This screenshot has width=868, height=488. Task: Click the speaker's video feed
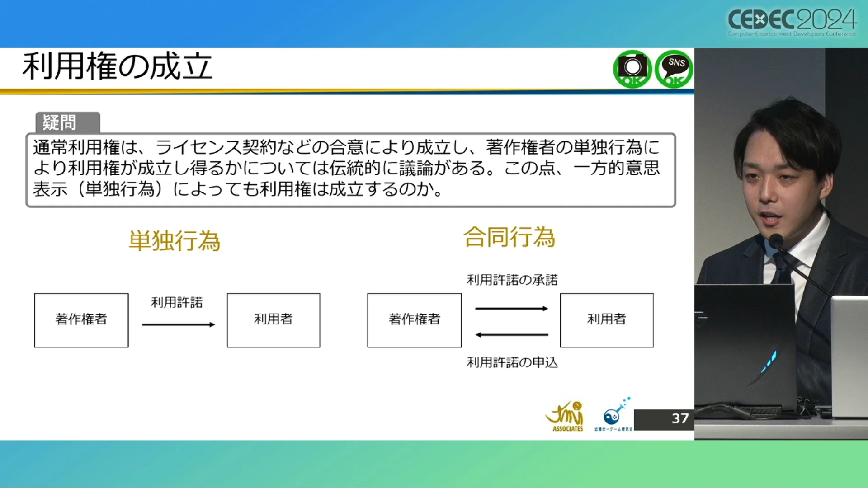pyautogui.click(x=781, y=244)
